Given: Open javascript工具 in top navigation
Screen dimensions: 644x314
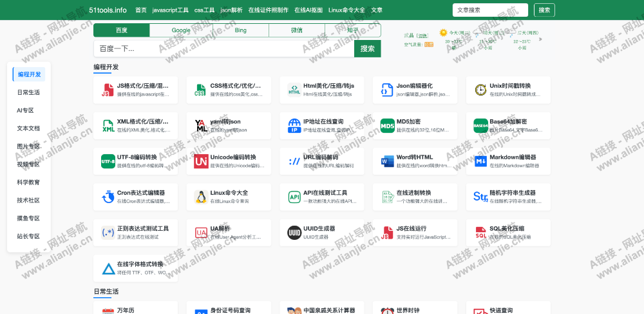Looking at the screenshot, I should click(x=171, y=10).
